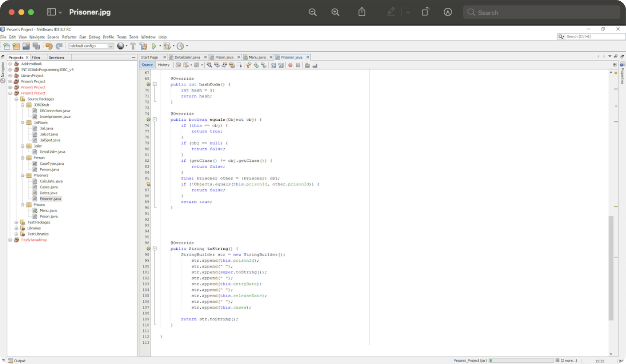Collapse the hashCode method code fold

click(155, 85)
